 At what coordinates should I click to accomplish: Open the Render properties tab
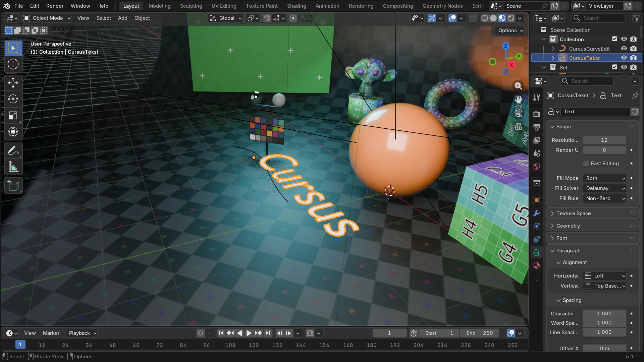click(x=537, y=114)
